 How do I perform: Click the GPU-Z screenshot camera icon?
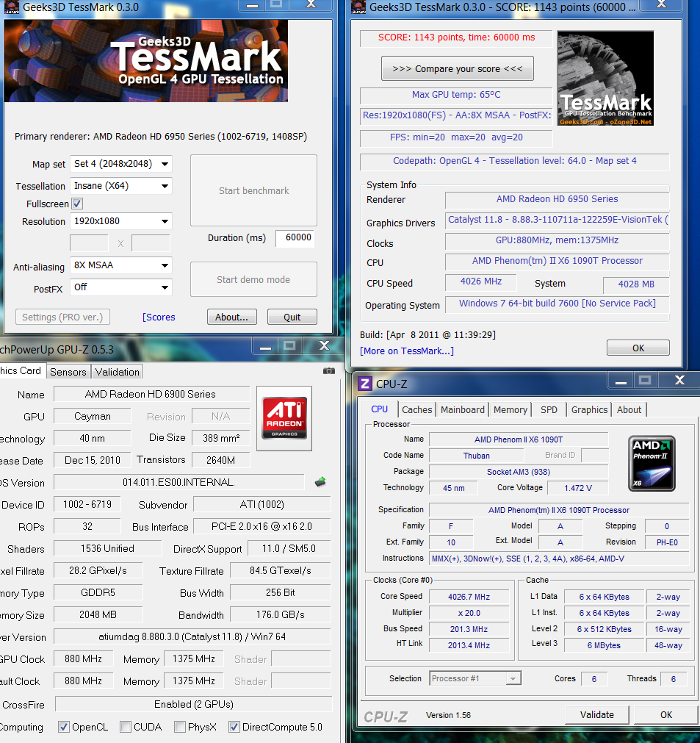point(328,371)
